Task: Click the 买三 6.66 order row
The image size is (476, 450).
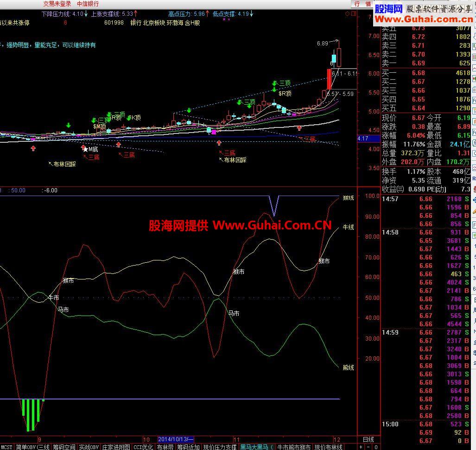Action: click(x=426, y=91)
